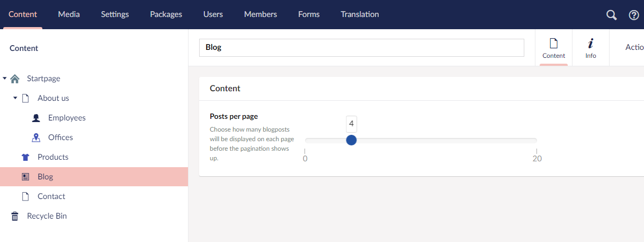Click the Recycle Bin trash icon
Screen dimensions: 644x242
pyautogui.click(x=15, y=216)
